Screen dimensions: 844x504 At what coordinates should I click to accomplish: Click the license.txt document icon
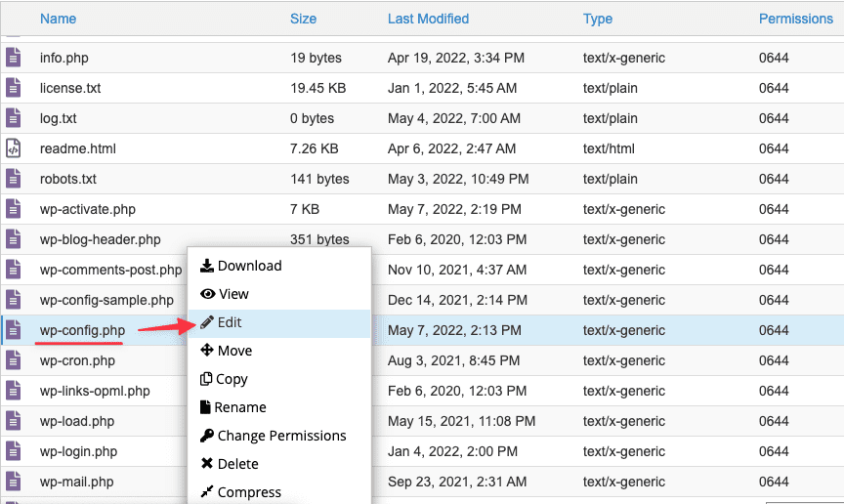[13, 88]
